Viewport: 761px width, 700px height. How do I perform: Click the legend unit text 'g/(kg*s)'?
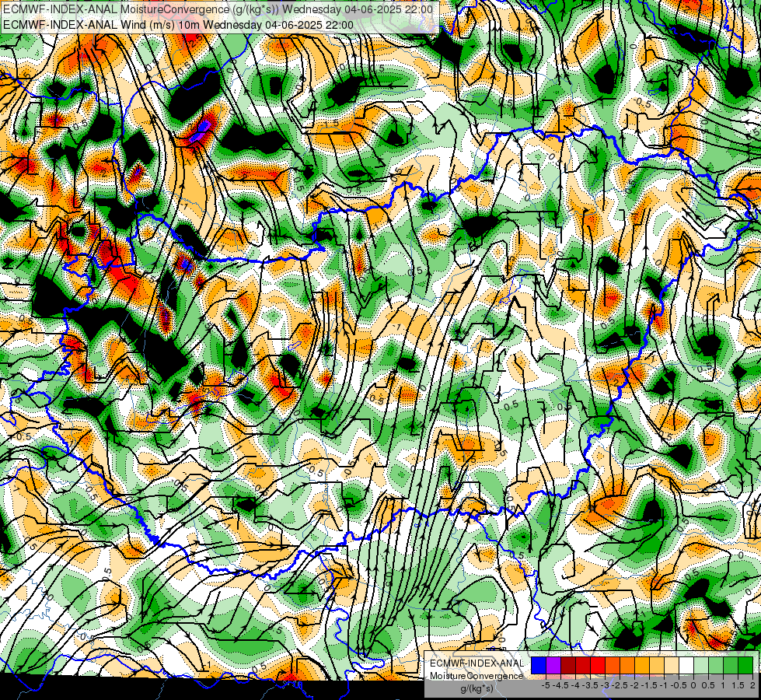click(x=476, y=689)
